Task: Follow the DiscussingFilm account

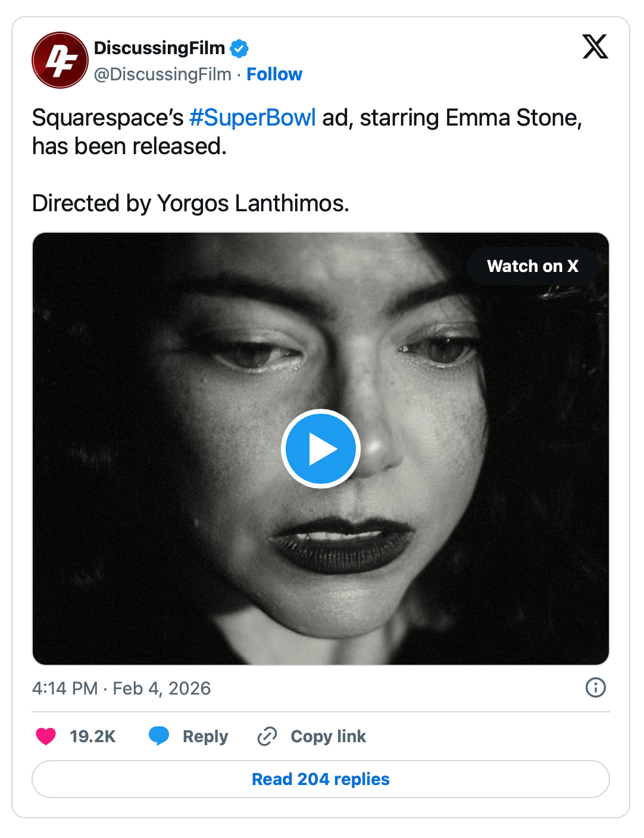Action: coord(274,74)
